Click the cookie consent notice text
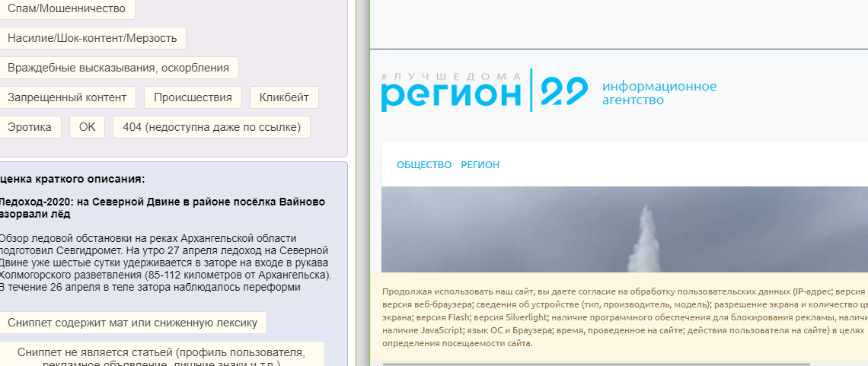 point(624,317)
